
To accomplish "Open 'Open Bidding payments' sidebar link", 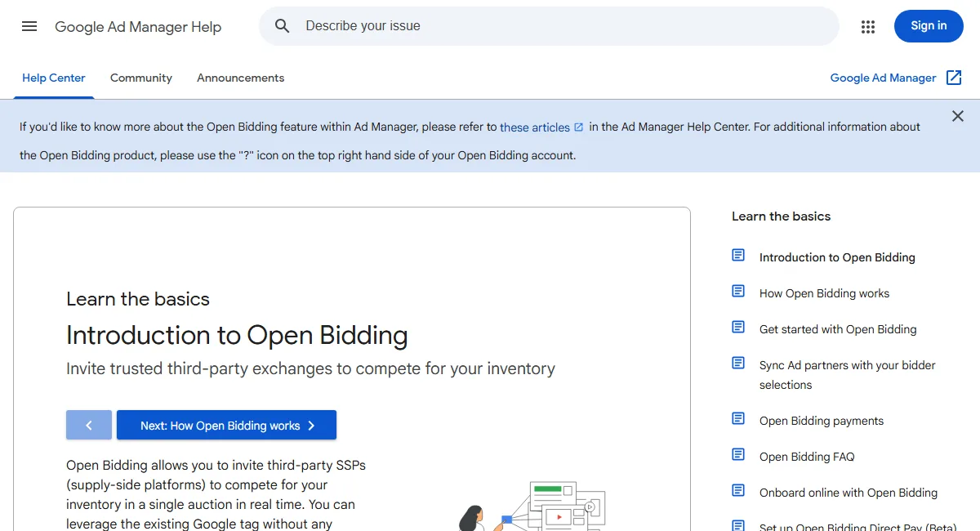I will [x=822, y=421].
